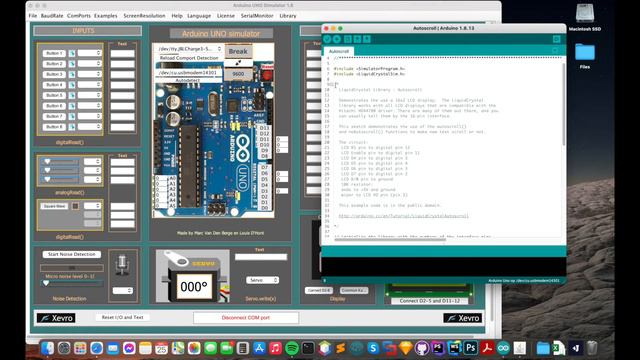
Task: Click the New sketch icon in Arduino IDE
Action: pos(348,39)
